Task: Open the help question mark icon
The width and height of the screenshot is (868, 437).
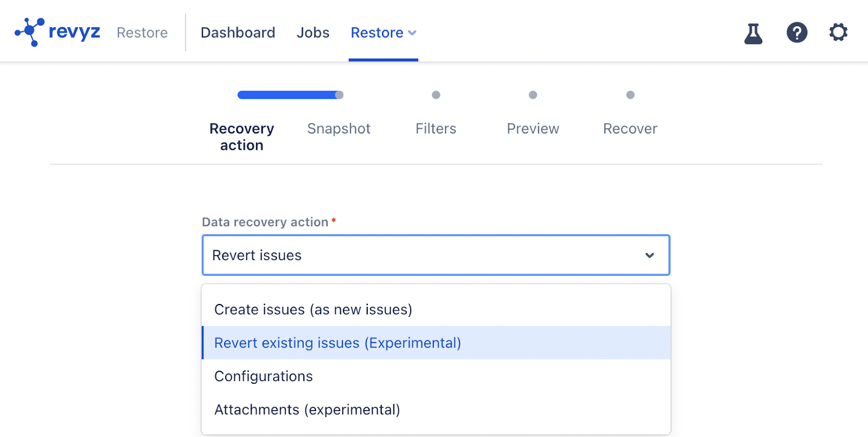Action: 796,33
